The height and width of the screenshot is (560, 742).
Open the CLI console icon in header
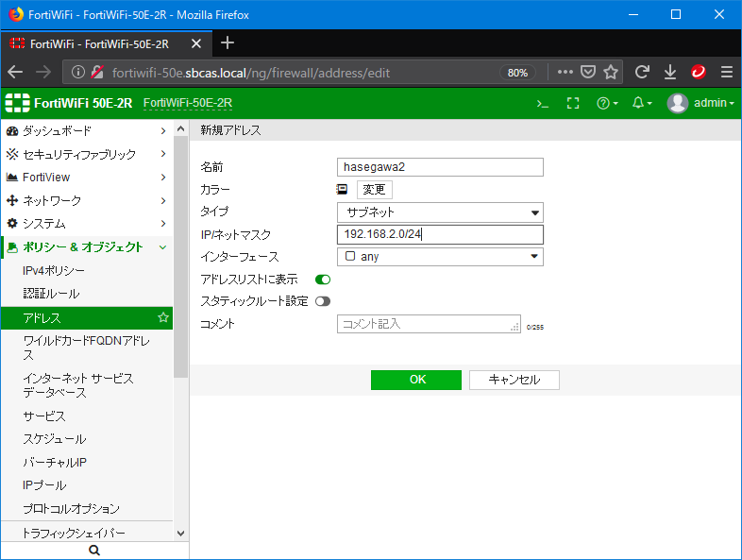tap(542, 103)
